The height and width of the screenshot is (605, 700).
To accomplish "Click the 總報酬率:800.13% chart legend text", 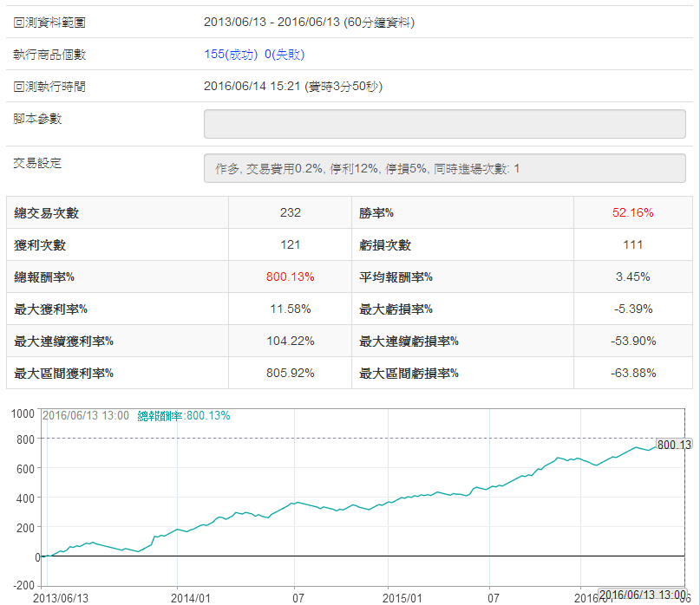I will pos(184,416).
